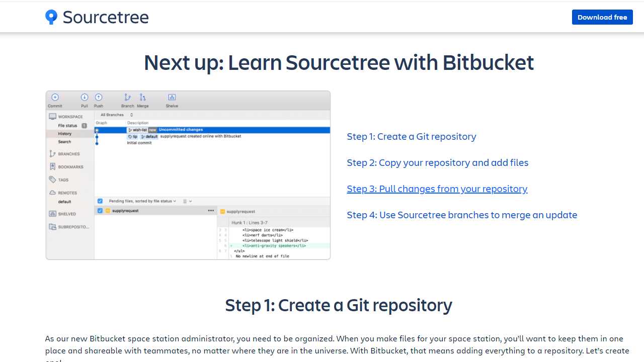Image resolution: width=644 pixels, height=362 pixels.
Task: Expand the view options chevron next to pending files
Action: (190, 201)
